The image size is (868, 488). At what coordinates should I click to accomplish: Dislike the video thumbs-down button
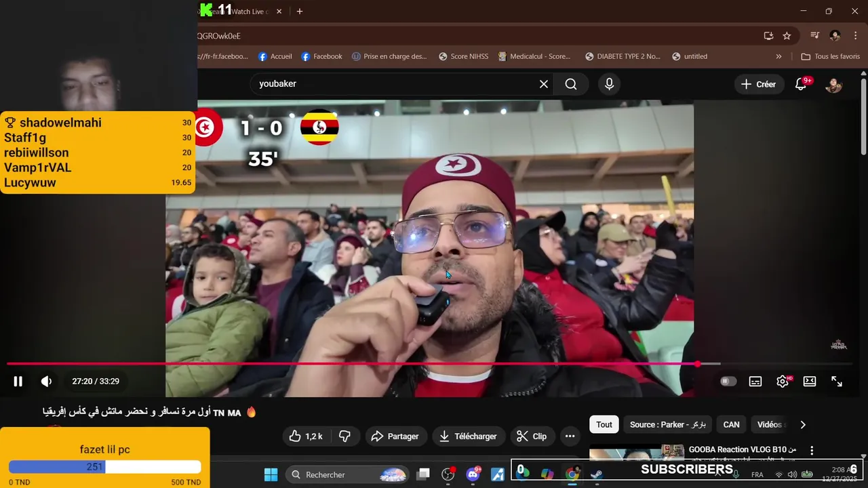click(344, 436)
